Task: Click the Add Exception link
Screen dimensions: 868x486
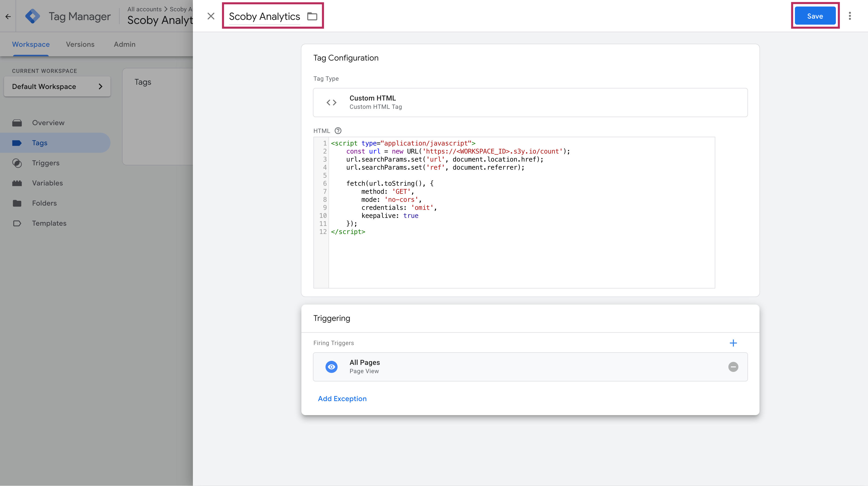Action: [x=342, y=399]
